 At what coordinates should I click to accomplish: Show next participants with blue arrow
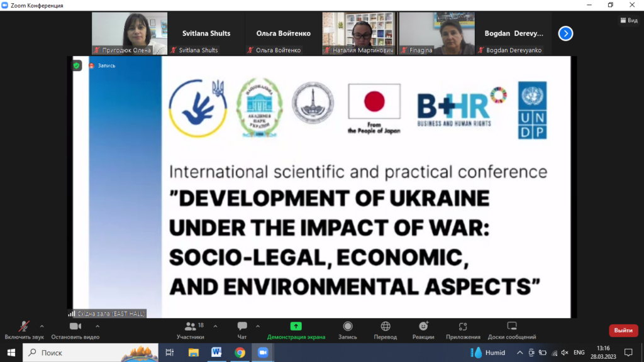point(565,33)
